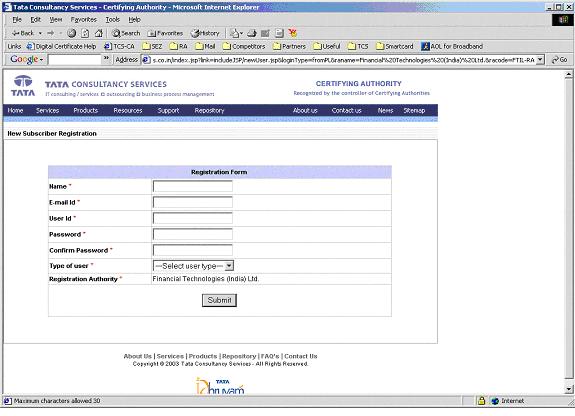Click the Go button
575x416 pixels.
coord(559,59)
